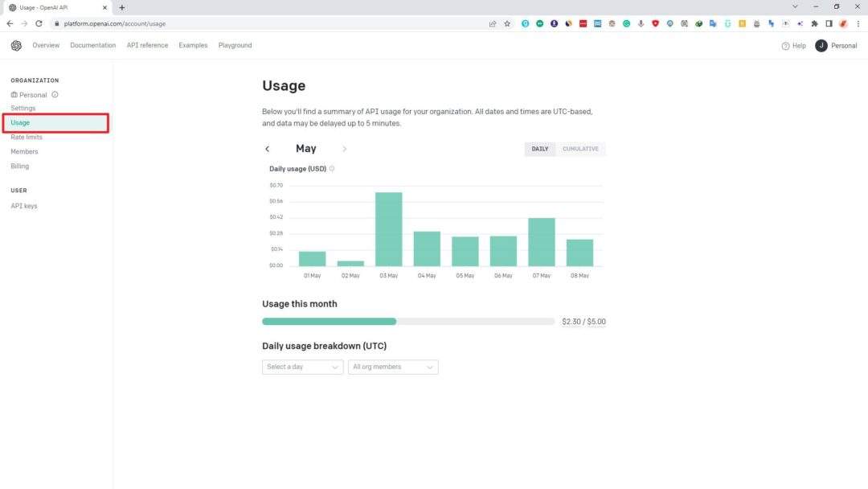Click the 07 May usage bar
868x489 pixels.
[542, 242]
